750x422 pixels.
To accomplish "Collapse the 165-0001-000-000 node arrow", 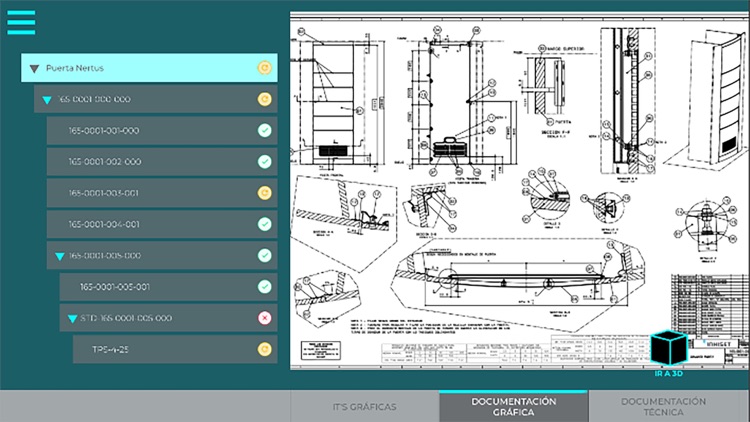I will [x=47, y=100].
